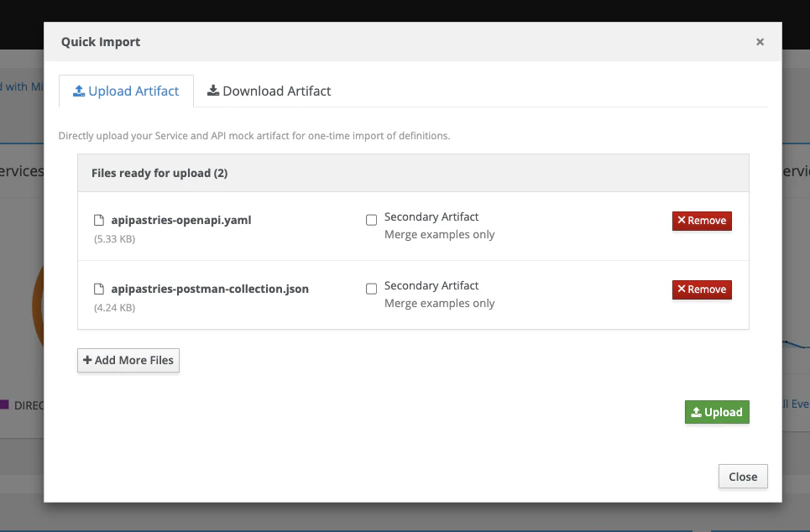Remove the apipastries-openapi.yaml file
Screen dimensions: 810x532
[x=702, y=221]
